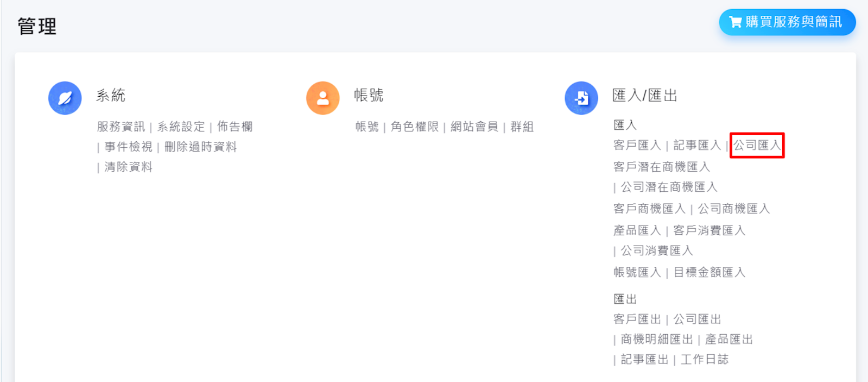
Task: Go to 網站會員 website members
Action: [x=474, y=127]
